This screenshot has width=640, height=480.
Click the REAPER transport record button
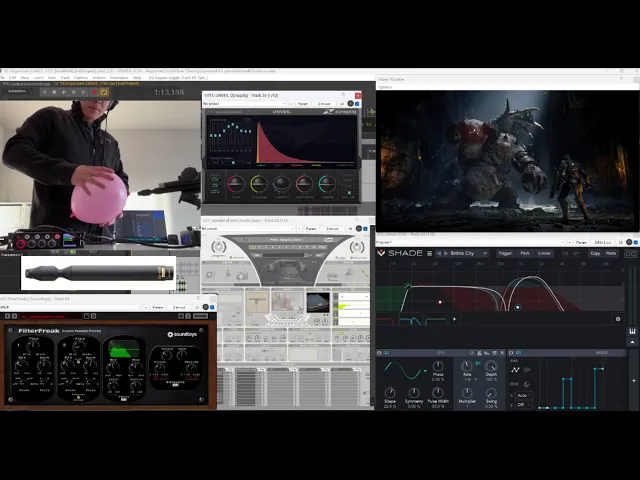point(94,93)
